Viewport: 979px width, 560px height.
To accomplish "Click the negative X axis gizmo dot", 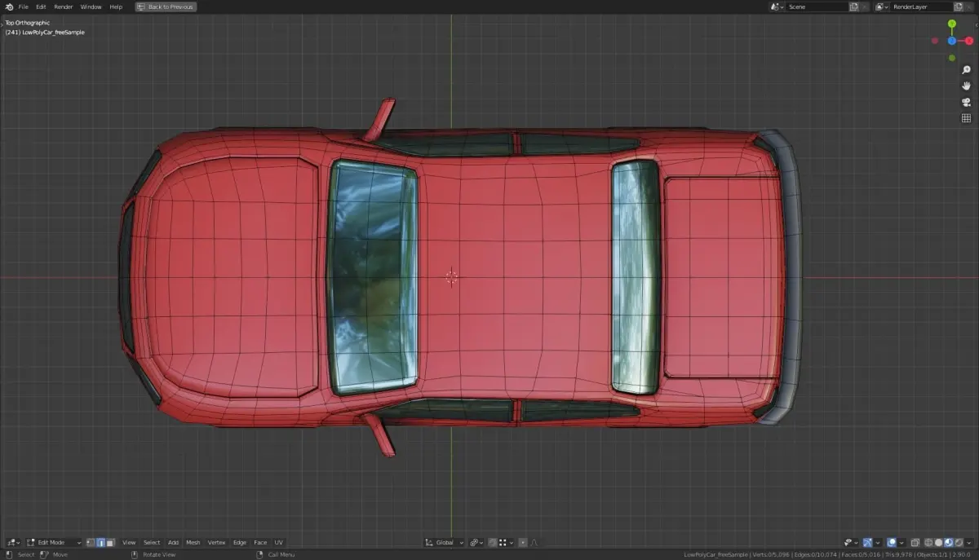I will [x=935, y=41].
